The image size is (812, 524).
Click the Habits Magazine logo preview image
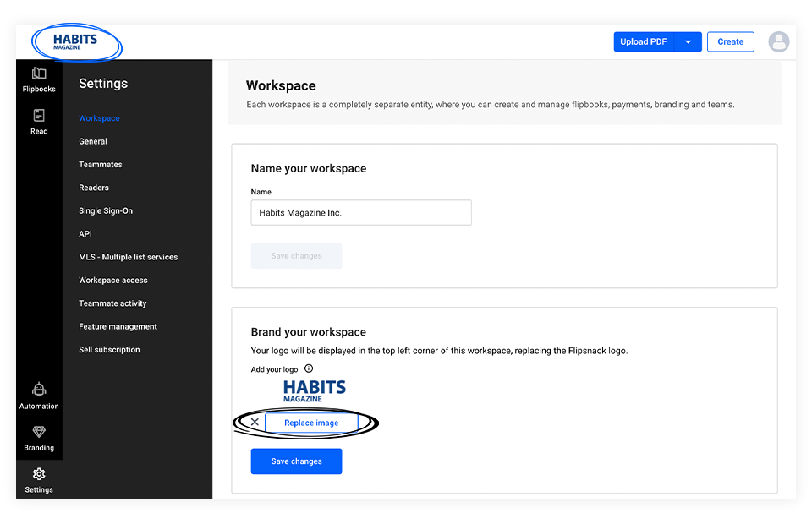[315, 391]
